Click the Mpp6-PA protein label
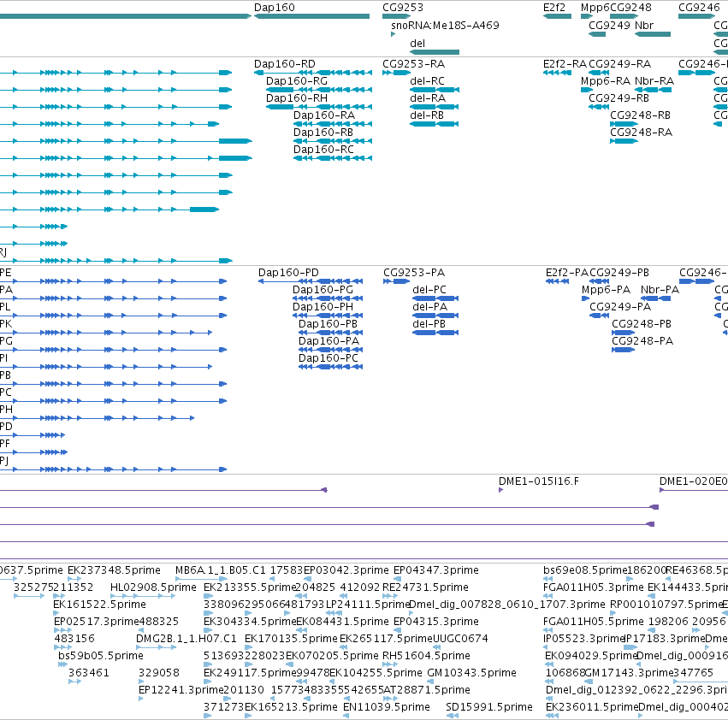728x720 pixels. pos(606,290)
